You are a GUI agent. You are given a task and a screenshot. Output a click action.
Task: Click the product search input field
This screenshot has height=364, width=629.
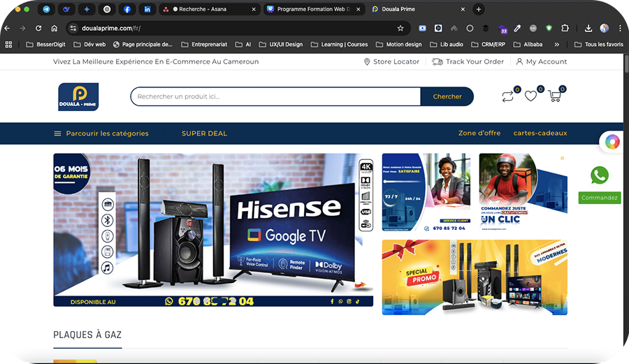(x=275, y=96)
